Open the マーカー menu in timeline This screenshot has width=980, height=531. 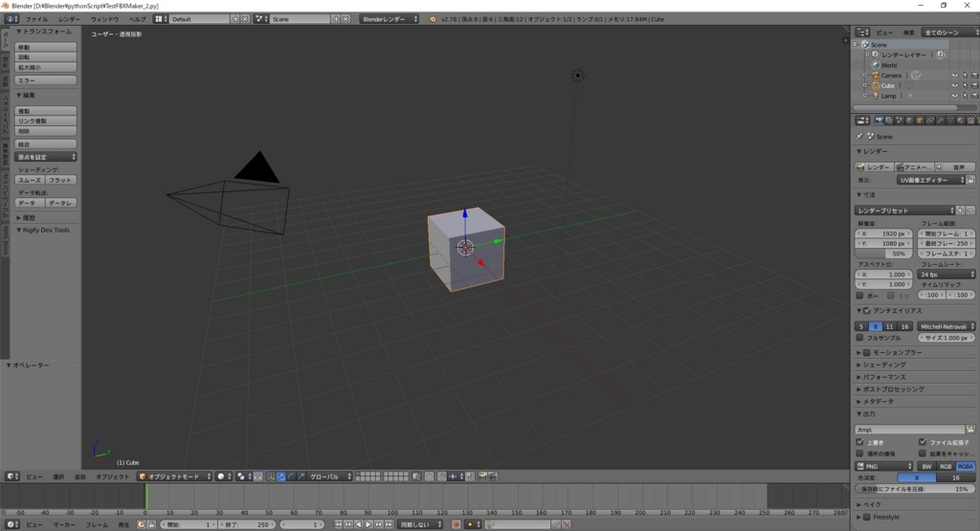click(64, 524)
